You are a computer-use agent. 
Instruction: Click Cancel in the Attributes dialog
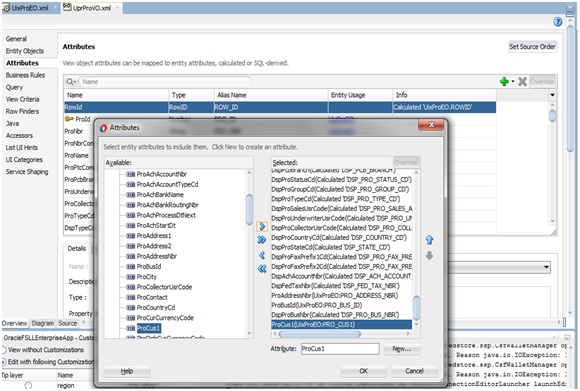414,371
